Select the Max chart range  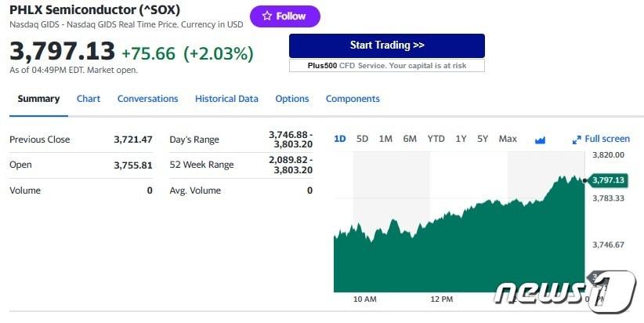point(508,139)
